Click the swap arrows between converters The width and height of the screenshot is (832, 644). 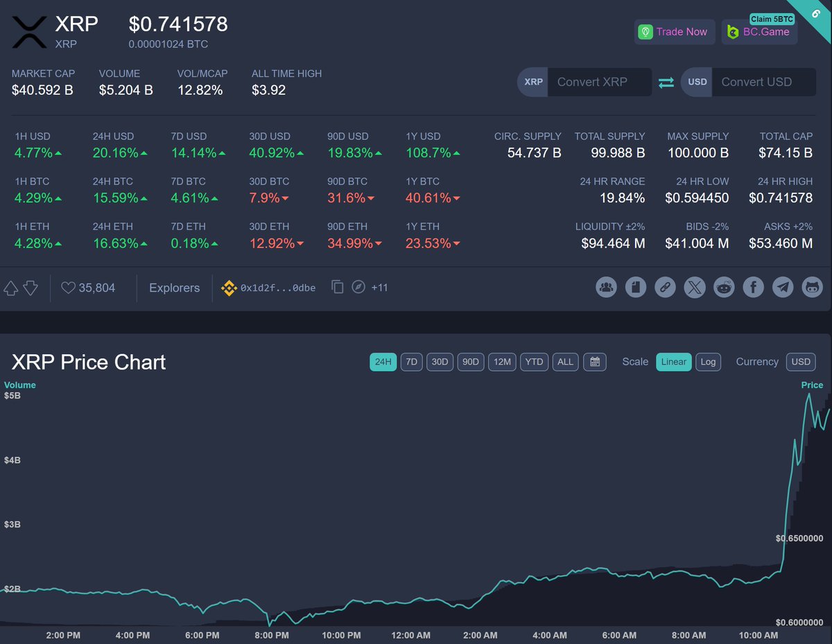(x=666, y=82)
